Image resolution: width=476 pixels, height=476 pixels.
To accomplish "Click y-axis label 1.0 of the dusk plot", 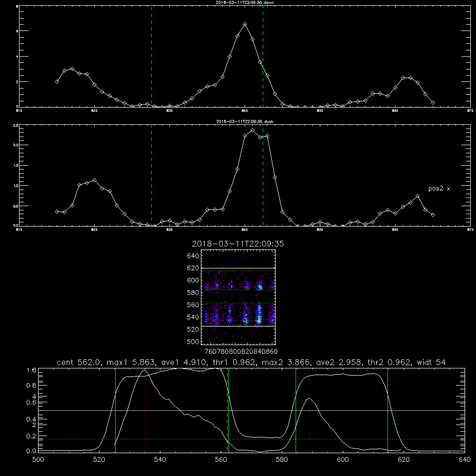I will pos(16,186).
